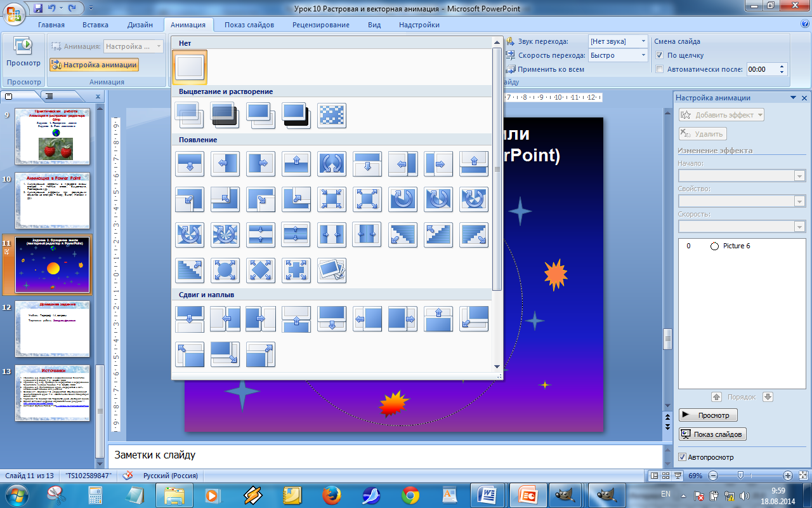Switch to Normal view in status bar
The height and width of the screenshot is (508, 812).
click(x=655, y=476)
